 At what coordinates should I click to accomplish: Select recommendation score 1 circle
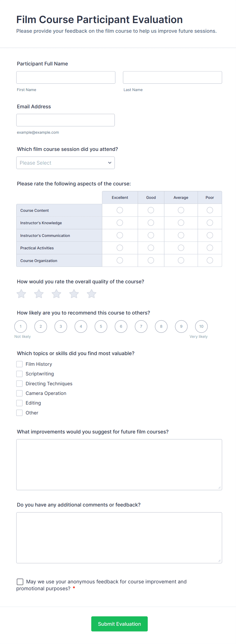[x=21, y=326]
